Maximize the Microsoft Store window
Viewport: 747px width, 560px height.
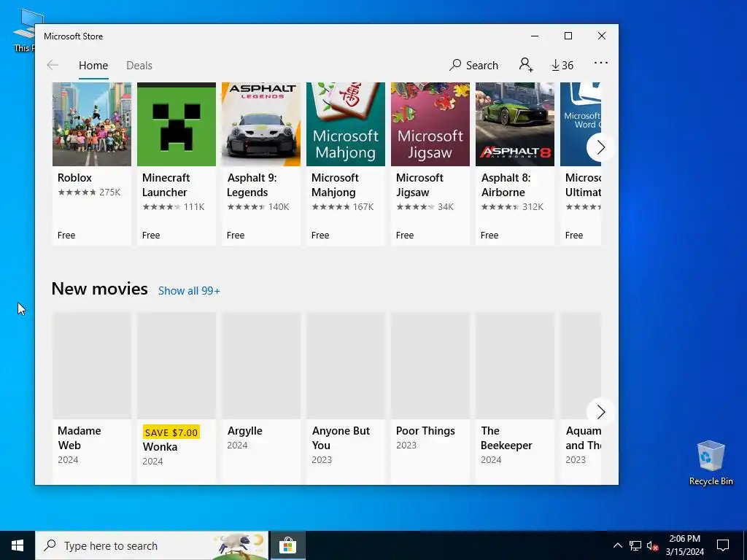(568, 36)
